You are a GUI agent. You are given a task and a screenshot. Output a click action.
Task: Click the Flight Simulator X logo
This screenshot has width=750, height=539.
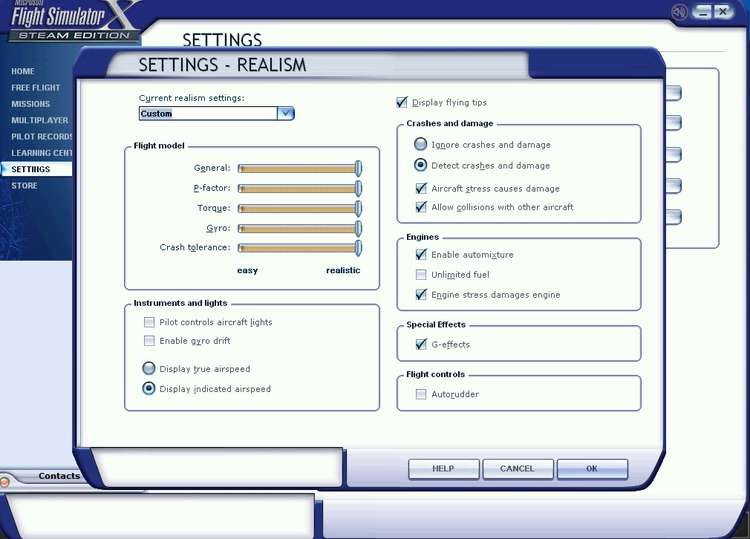click(72, 20)
